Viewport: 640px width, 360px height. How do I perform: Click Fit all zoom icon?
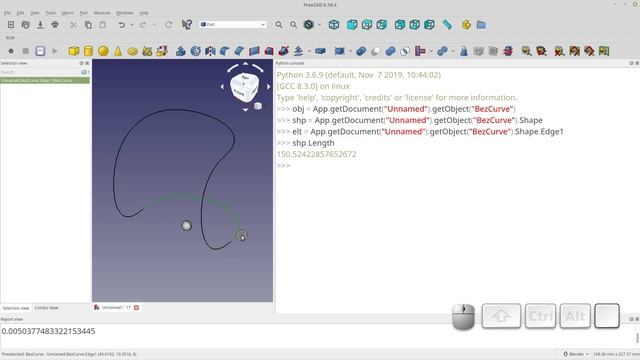point(279,25)
